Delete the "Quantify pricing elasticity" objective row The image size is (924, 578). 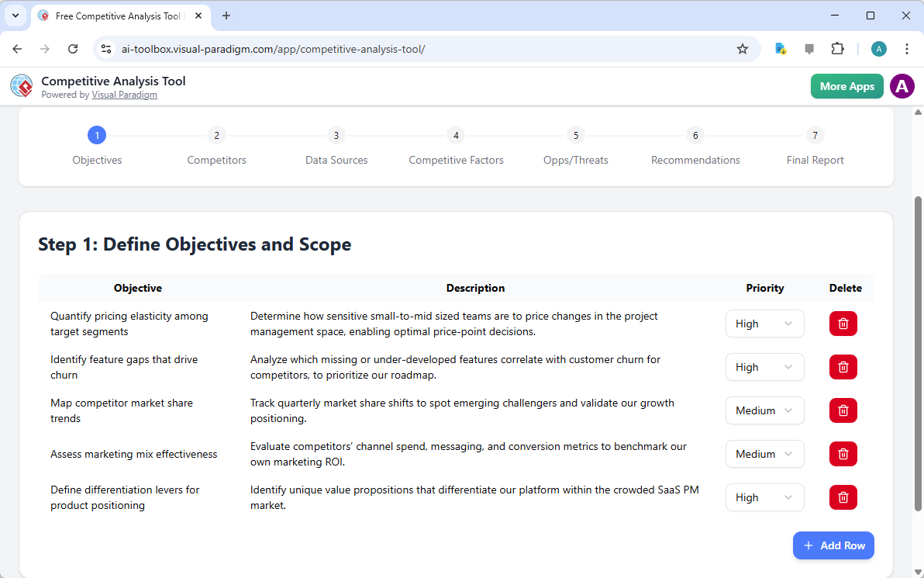843,324
